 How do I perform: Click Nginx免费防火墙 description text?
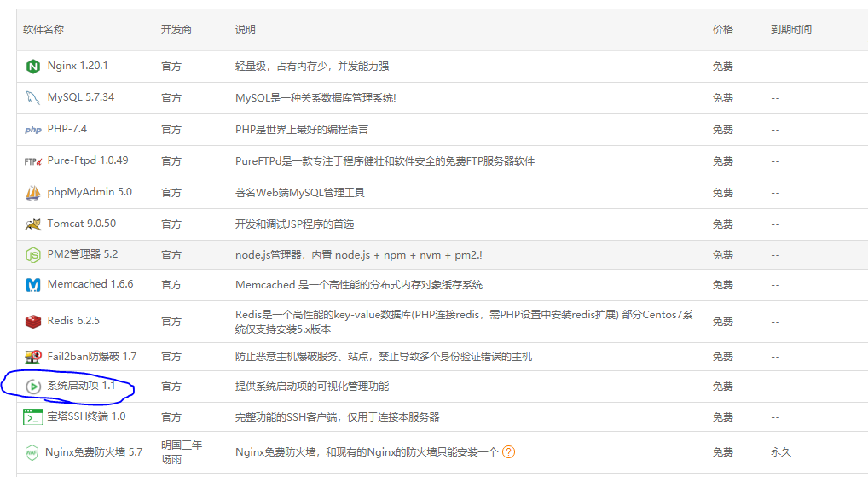click(367, 452)
